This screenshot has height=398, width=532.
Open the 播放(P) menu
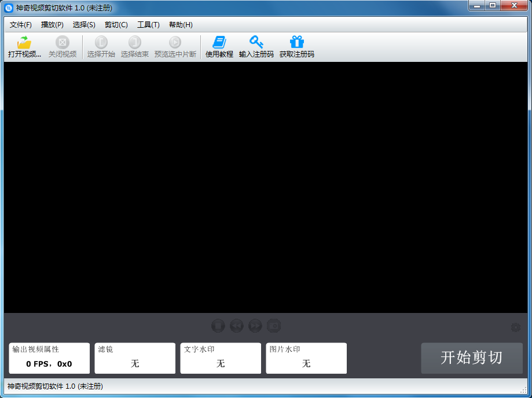tap(52, 25)
